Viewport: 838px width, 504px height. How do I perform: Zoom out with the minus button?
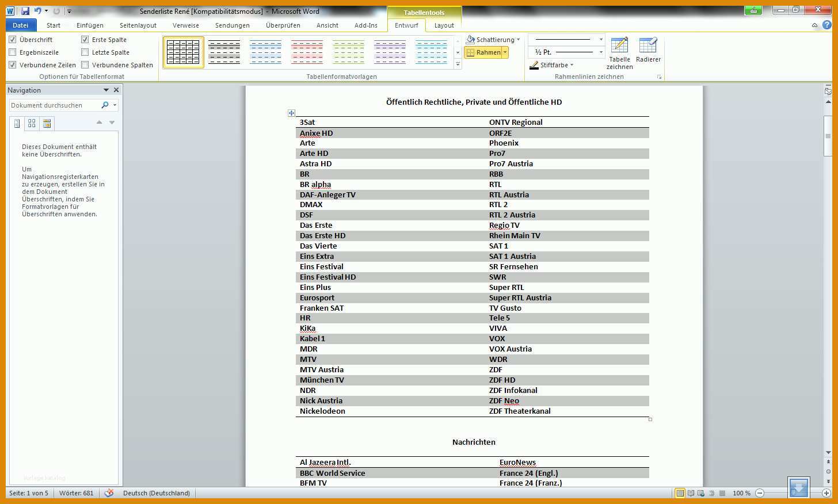760,493
